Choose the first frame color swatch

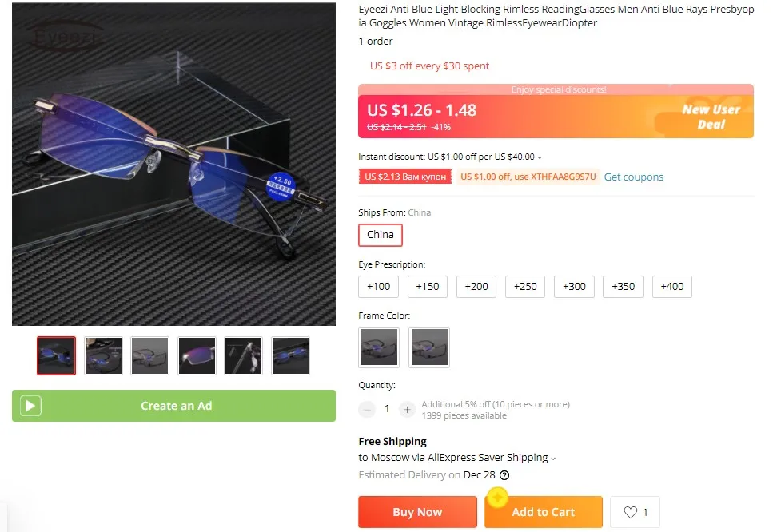click(379, 347)
